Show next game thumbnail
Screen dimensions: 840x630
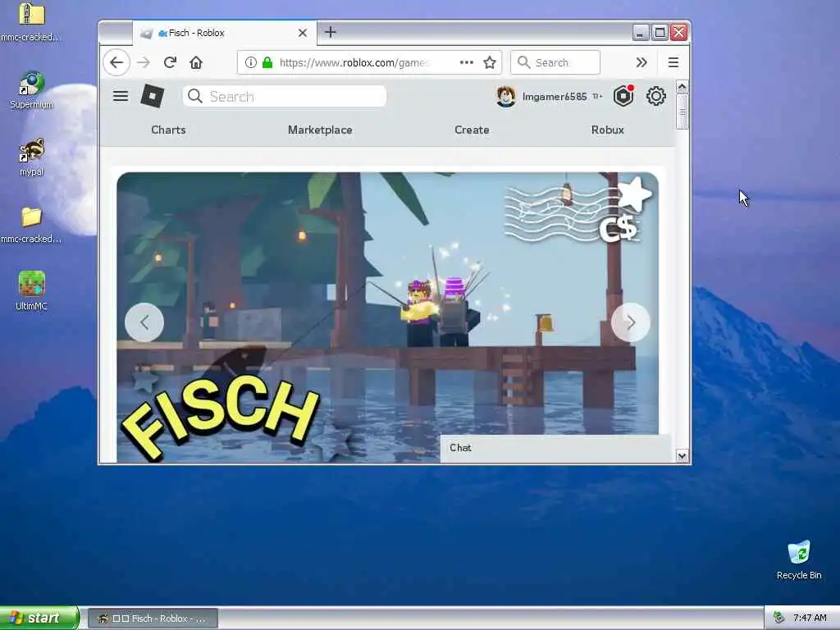(631, 322)
